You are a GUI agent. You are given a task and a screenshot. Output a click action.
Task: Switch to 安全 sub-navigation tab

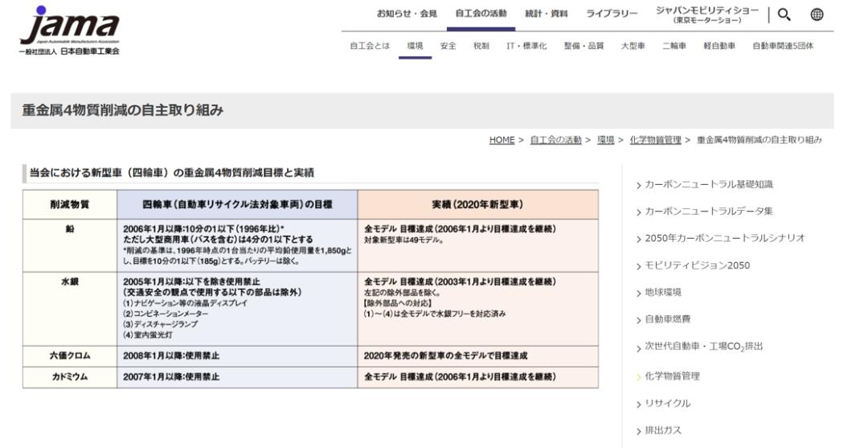click(448, 46)
